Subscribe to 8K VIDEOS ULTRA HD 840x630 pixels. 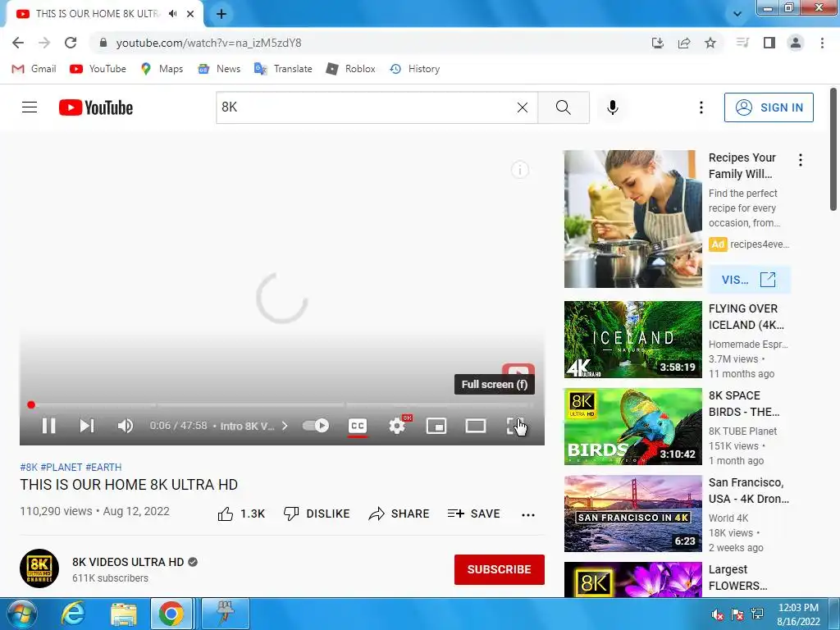coord(500,569)
